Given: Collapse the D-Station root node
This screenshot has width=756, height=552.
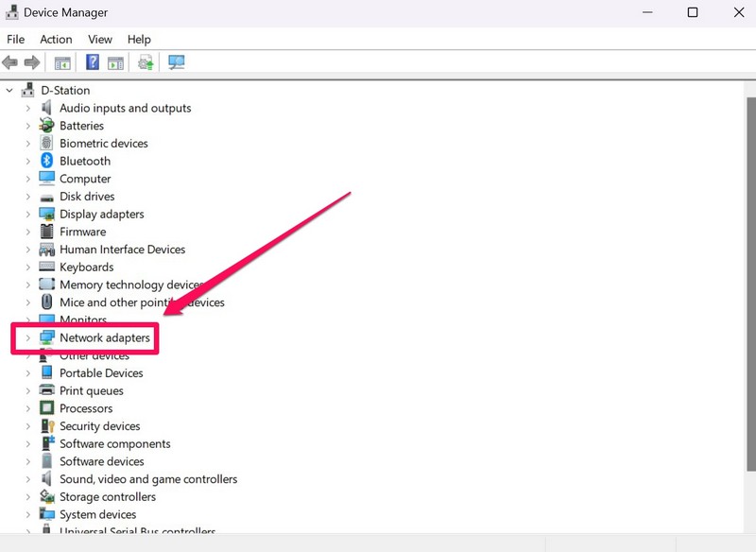Looking at the screenshot, I should click(10, 91).
